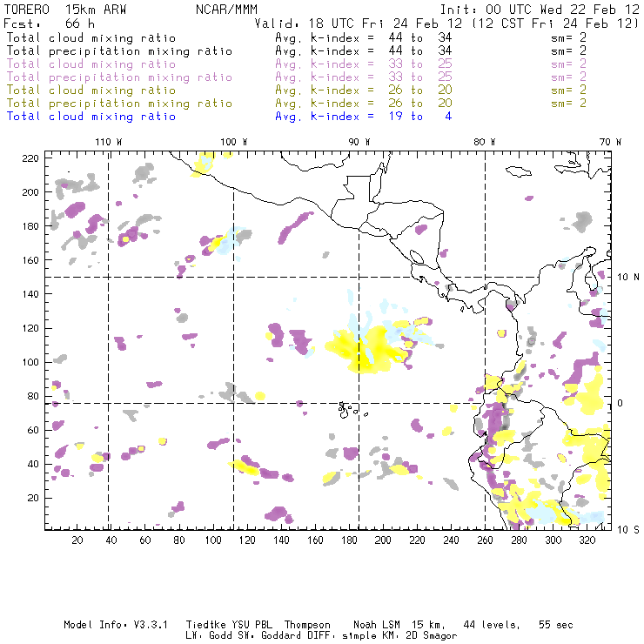Select the pink 'Total cloud mixing ratio' legend label
The width and height of the screenshot is (644, 644).
(91, 64)
